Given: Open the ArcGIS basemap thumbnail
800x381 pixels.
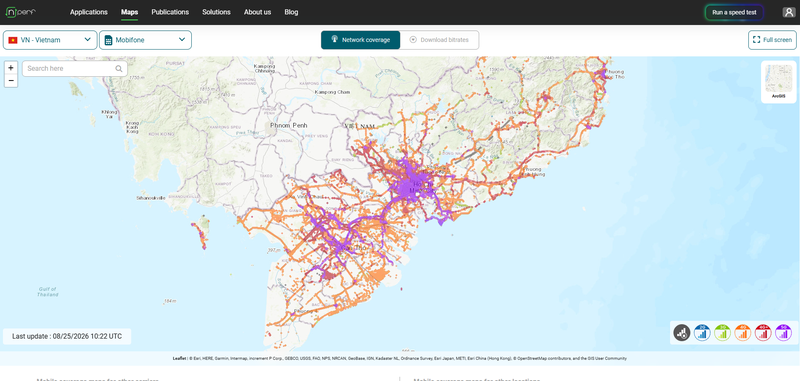Looking at the screenshot, I should tap(779, 82).
